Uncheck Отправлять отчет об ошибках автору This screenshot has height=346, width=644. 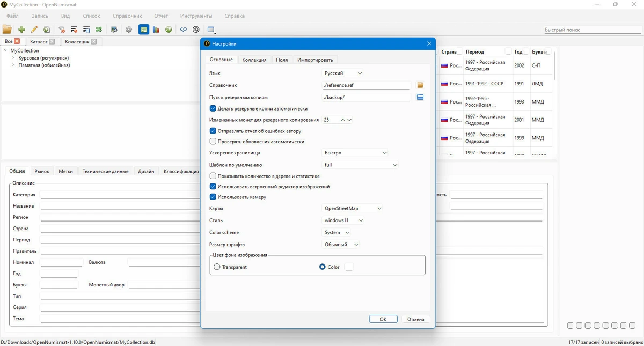213,131
